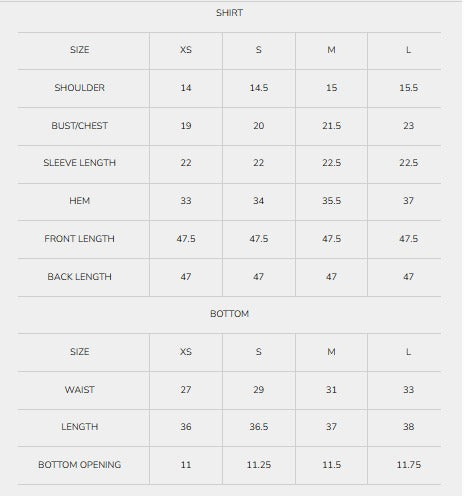
Task: Select the waist value 29
Action: [x=259, y=390]
